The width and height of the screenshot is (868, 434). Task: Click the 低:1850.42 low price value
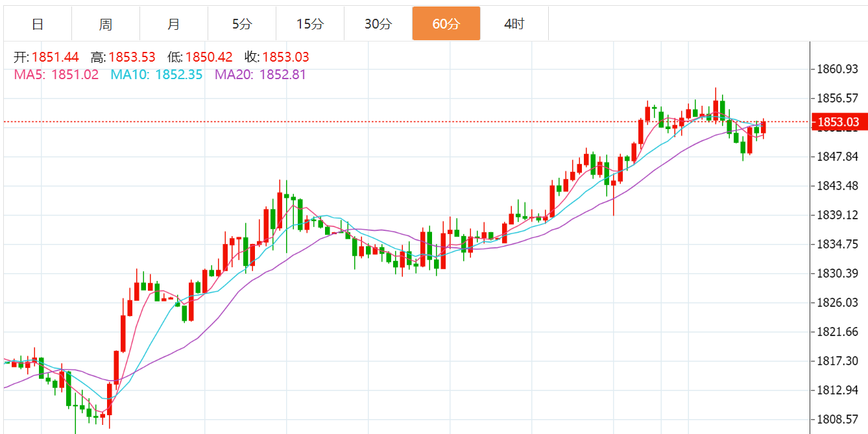pyautogui.click(x=200, y=57)
